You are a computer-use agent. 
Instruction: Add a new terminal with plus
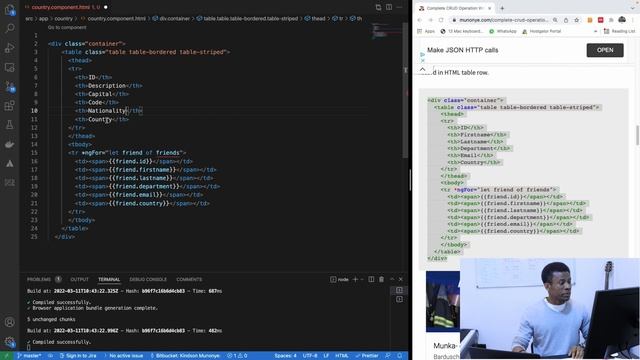pyautogui.click(x=355, y=279)
